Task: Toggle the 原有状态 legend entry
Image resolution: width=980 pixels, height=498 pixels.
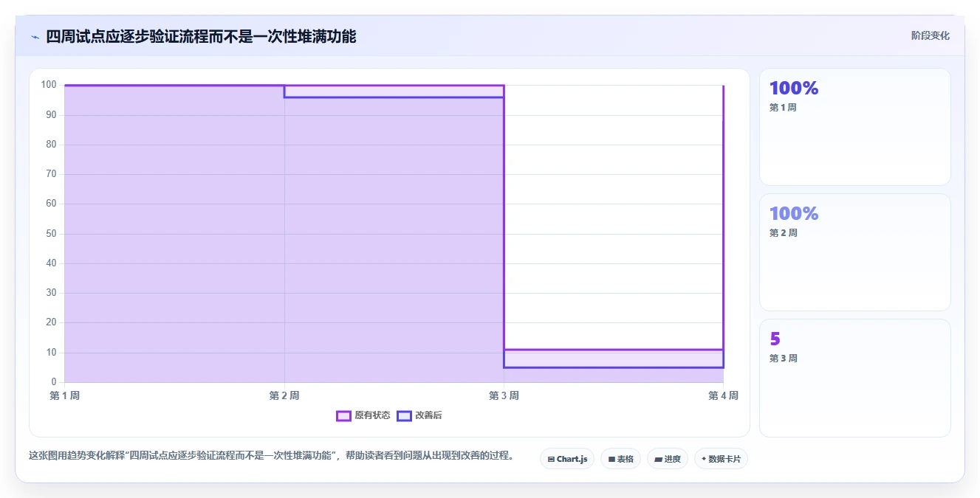Action: [x=363, y=416]
